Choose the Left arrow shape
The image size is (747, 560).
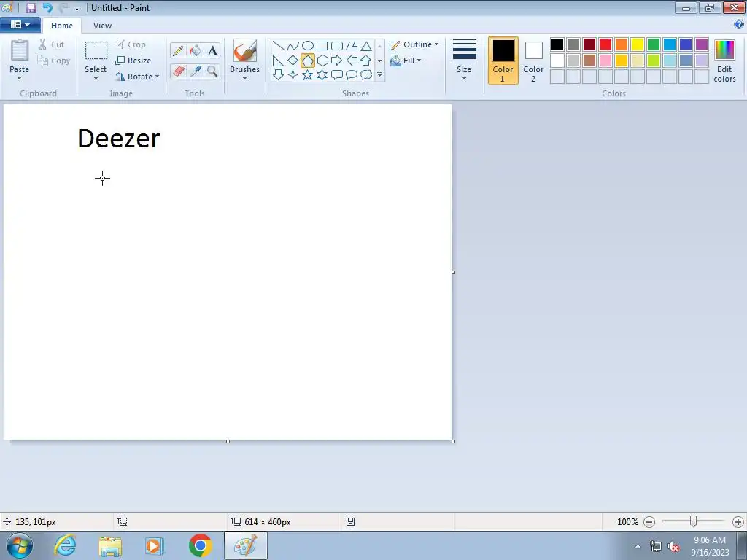[x=352, y=61]
